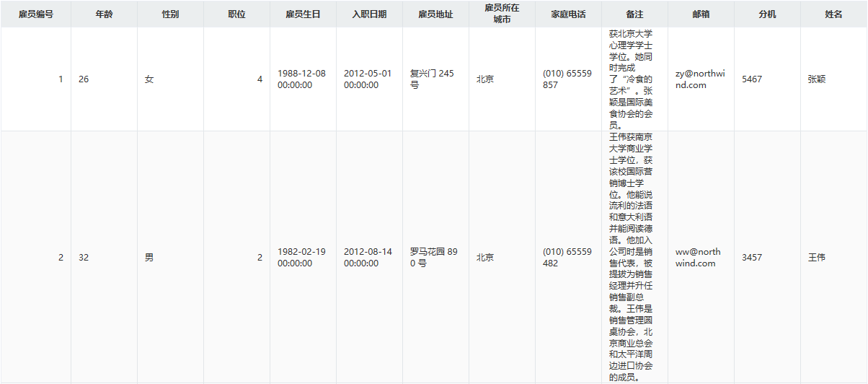Click extension 5467
868x384 pixels.
[767, 79]
